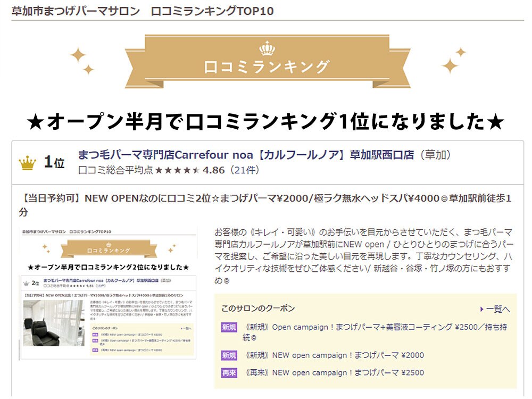The image size is (532, 399).
Task: Open the Carrefour noa 草加駅西口店 salon link
Action: point(246,155)
